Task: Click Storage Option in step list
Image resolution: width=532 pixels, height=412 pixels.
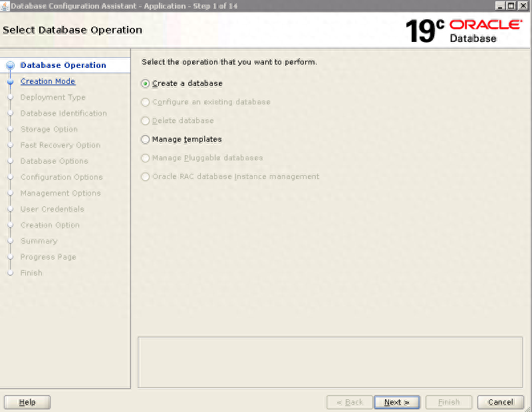Action: pyautogui.click(x=49, y=129)
